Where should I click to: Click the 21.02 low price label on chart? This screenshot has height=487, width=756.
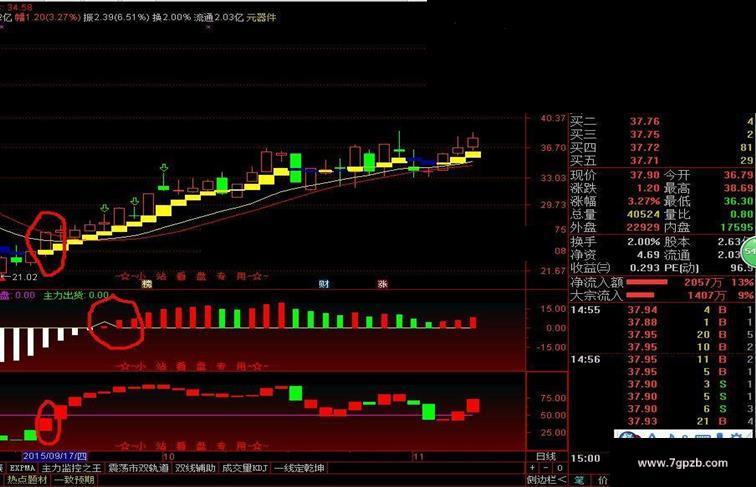coord(25,277)
